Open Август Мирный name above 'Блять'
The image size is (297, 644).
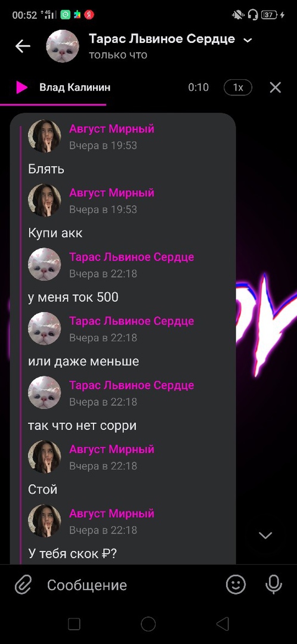click(112, 129)
